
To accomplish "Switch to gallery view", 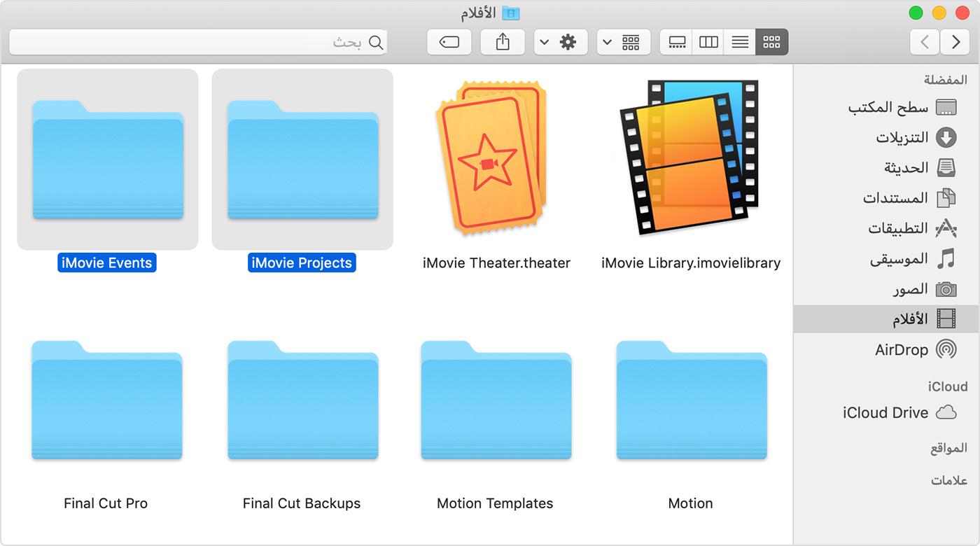I will click(676, 42).
